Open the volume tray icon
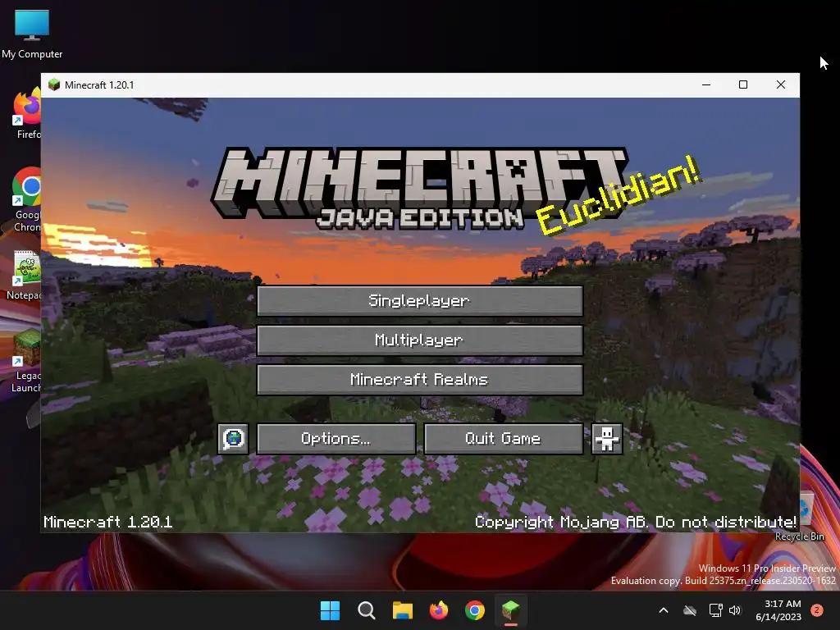 (734, 610)
